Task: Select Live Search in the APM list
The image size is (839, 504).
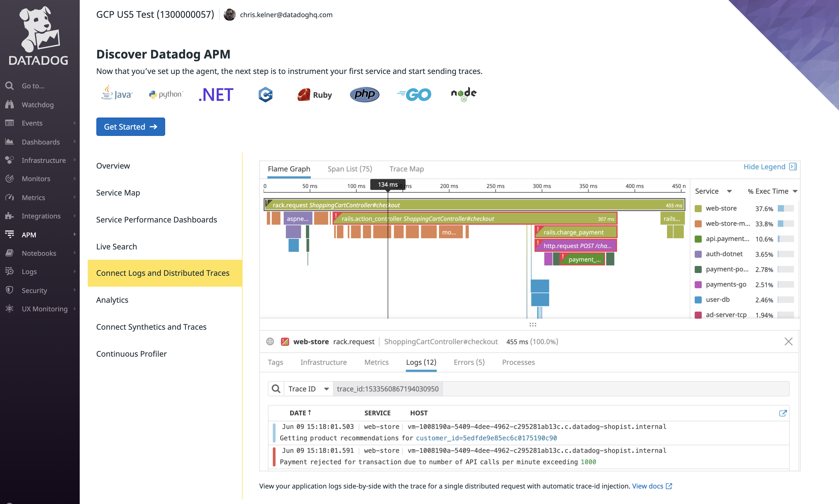Action: pos(116,246)
